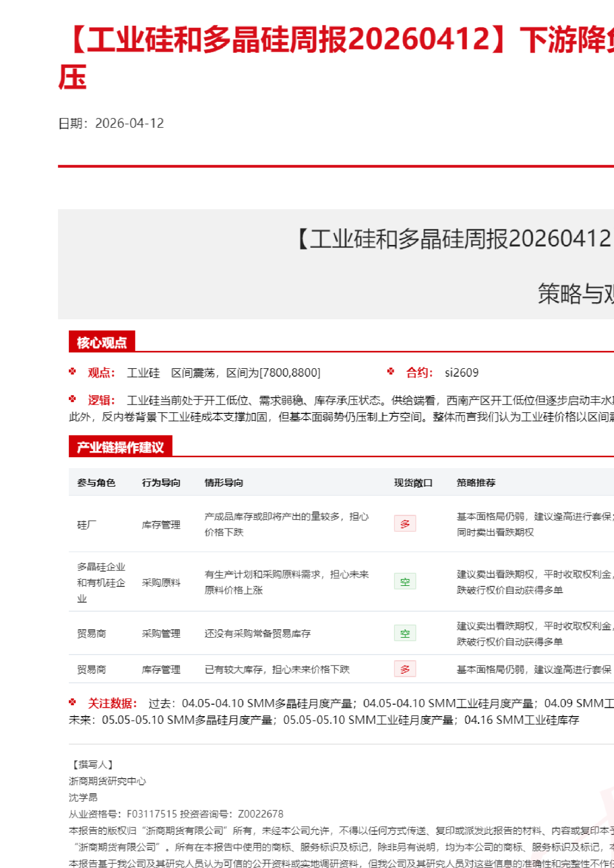Select the 核心观点 section tab
614x868 pixels.
[102, 343]
